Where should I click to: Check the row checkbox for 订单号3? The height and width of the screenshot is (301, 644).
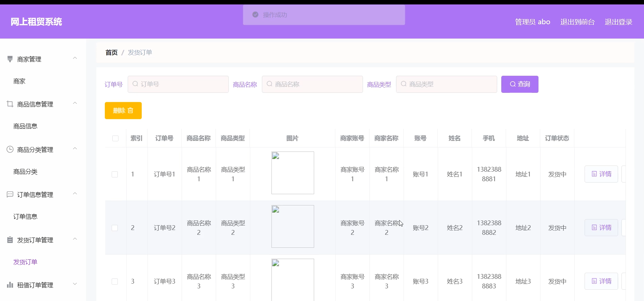[x=115, y=281]
